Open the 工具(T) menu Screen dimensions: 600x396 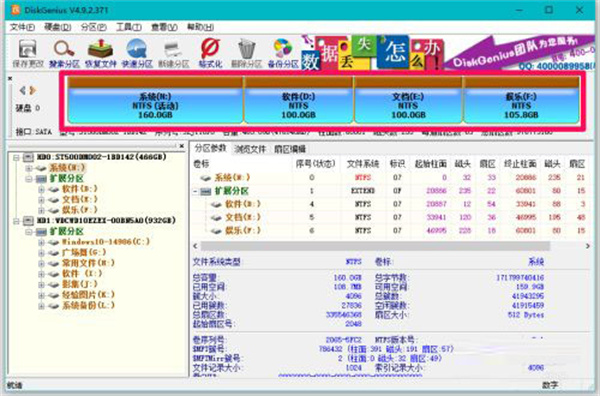[x=129, y=27]
